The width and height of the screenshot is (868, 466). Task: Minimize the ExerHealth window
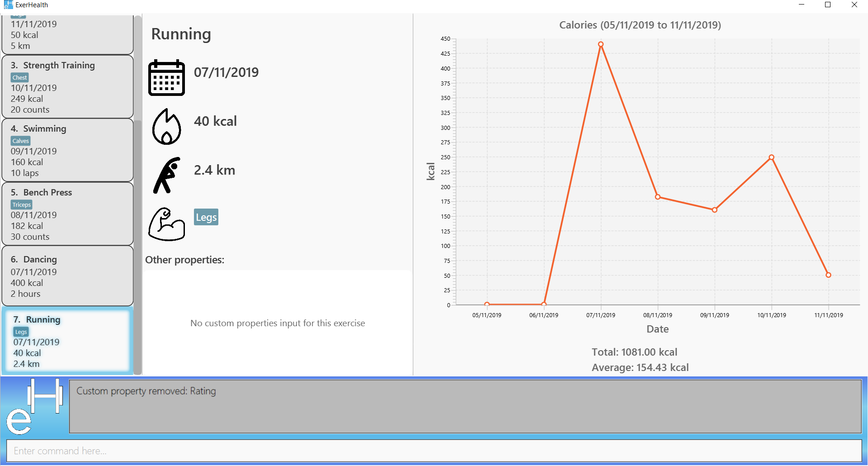(x=802, y=5)
